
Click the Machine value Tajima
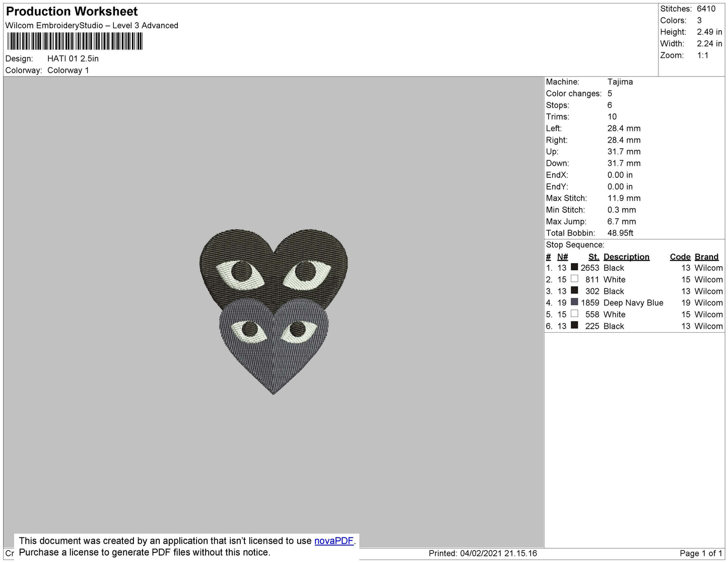620,82
